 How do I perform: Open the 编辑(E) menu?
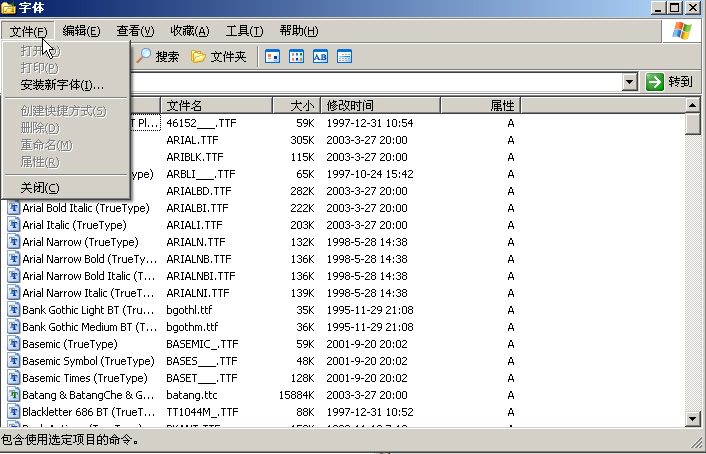click(81, 31)
